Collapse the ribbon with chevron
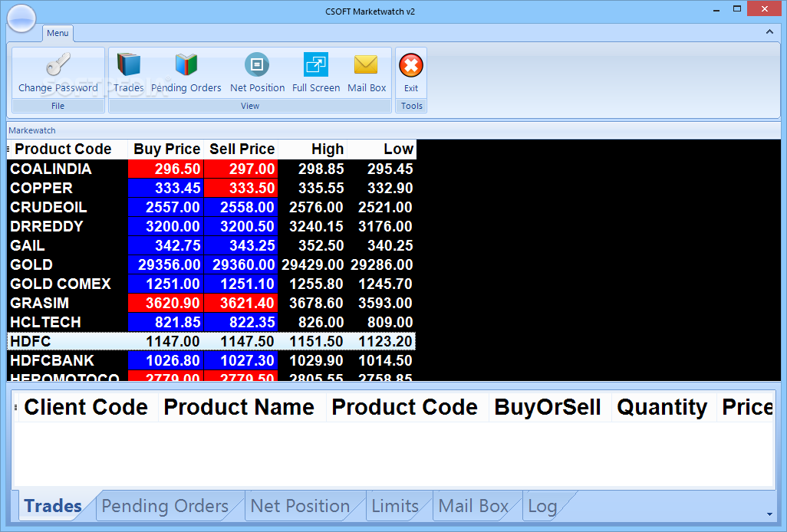This screenshot has height=532, width=787. pos(769,31)
